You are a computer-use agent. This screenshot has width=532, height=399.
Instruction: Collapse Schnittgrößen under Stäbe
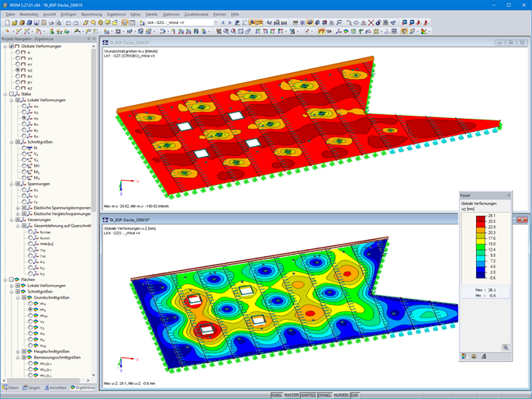tap(12, 142)
